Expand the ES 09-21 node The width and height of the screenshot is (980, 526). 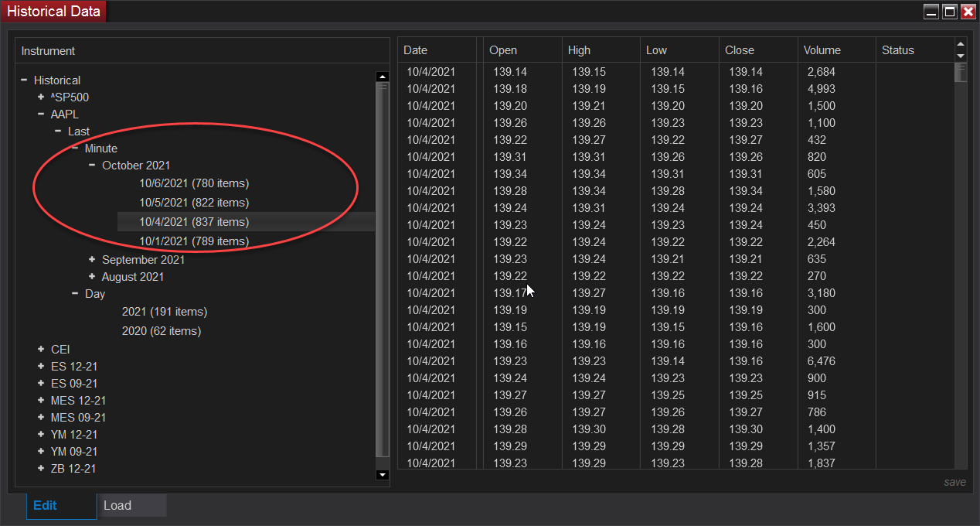pos(41,383)
